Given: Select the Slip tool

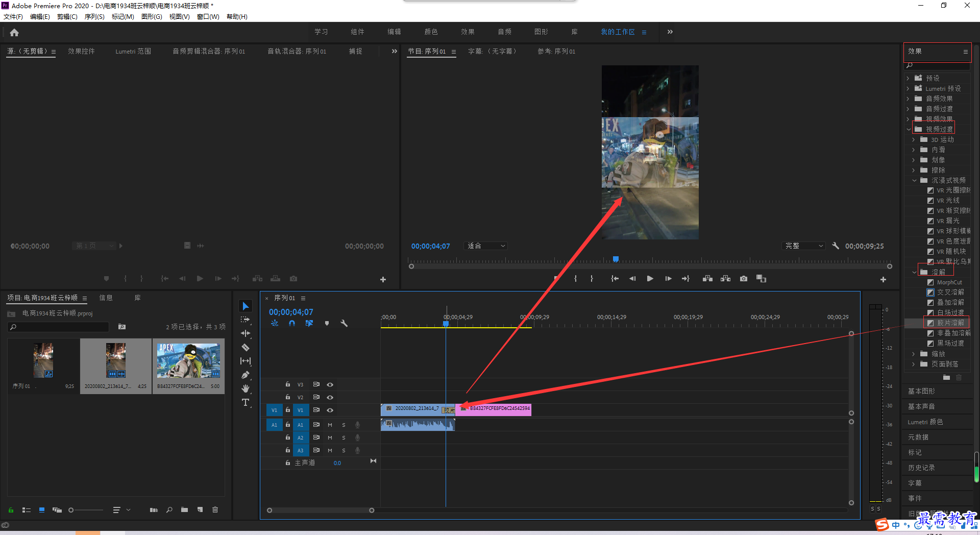Looking at the screenshot, I should [246, 361].
